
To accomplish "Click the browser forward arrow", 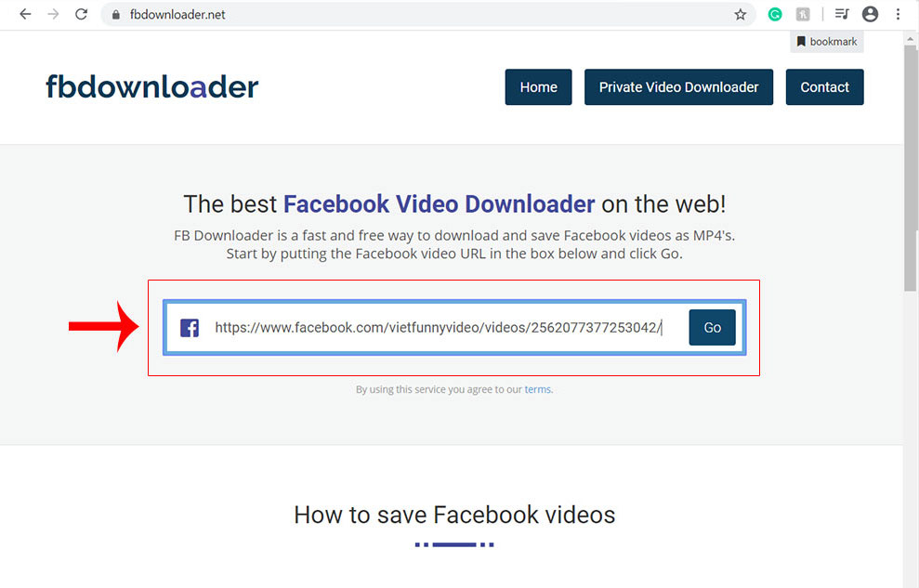I will (53, 14).
